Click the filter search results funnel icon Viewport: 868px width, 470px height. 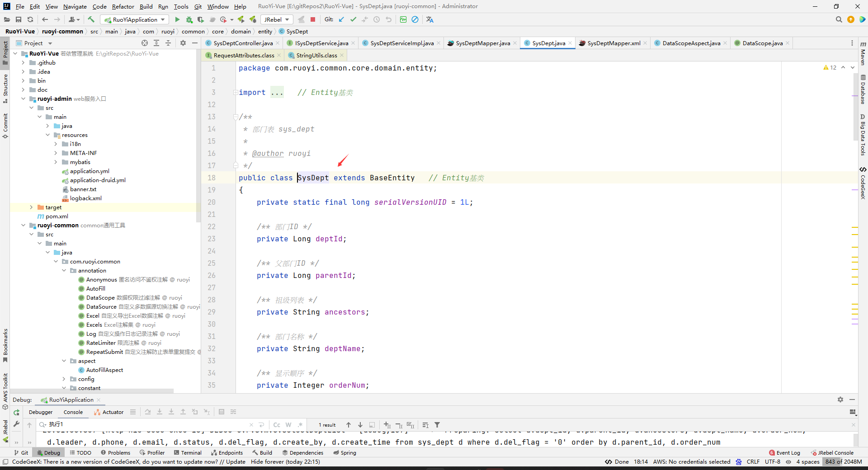coord(437,425)
